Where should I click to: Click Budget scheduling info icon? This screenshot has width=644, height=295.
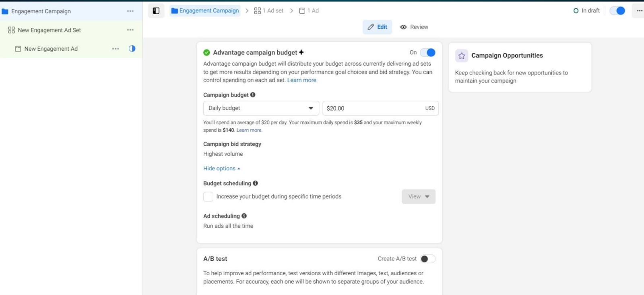click(x=255, y=183)
